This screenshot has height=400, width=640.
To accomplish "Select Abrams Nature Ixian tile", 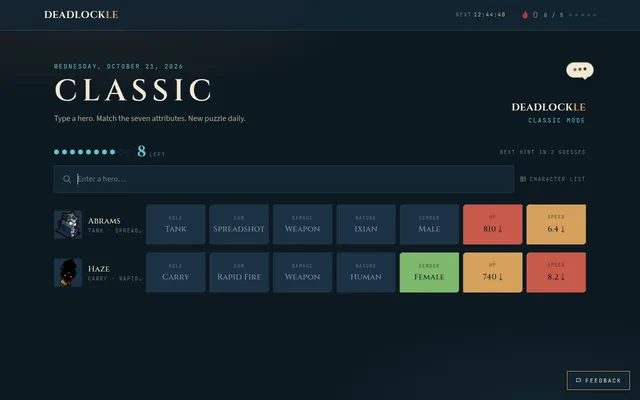I will (x=366, y=224).
